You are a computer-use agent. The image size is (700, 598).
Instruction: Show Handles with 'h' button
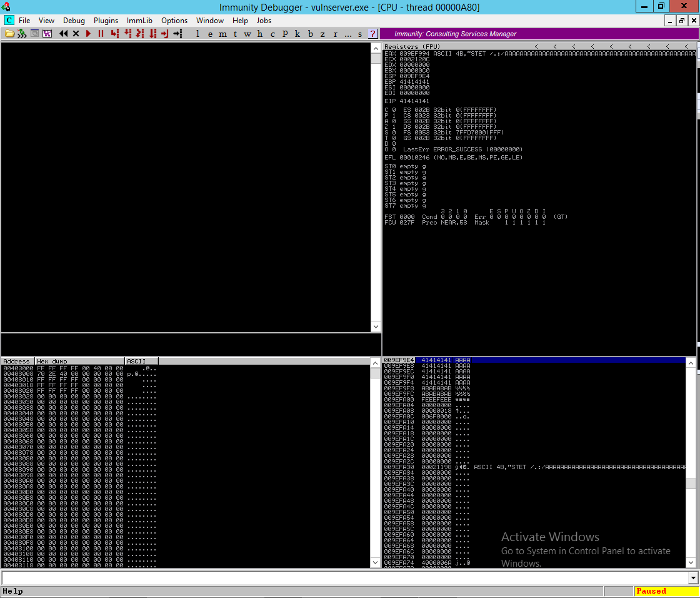[260, 34]
